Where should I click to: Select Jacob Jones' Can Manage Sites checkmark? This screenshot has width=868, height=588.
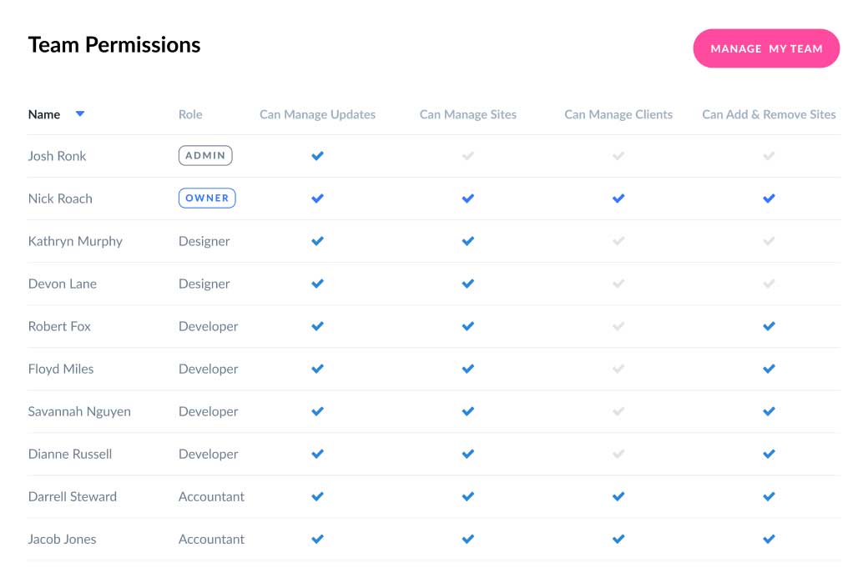click(467, 539)
